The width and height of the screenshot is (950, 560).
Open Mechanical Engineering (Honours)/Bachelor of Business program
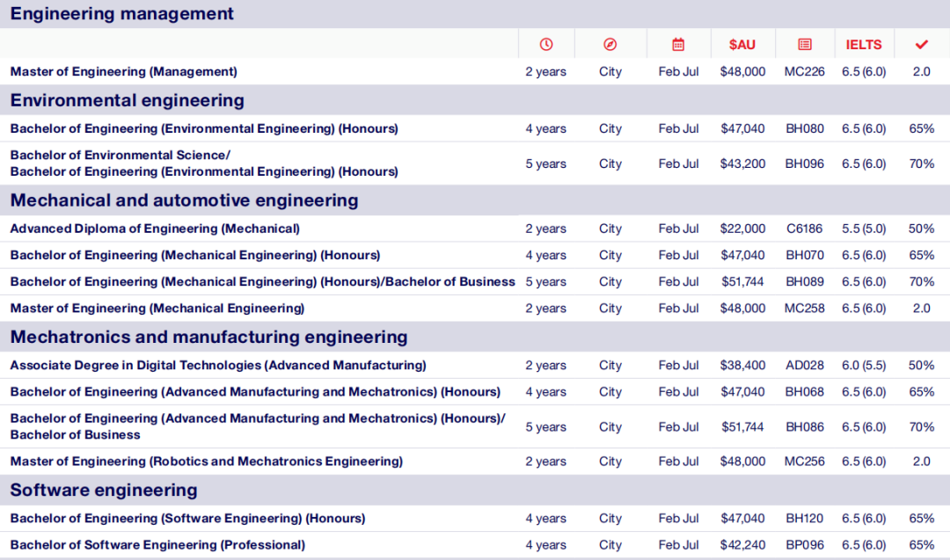pyautogui.click(x=262, y=281)
